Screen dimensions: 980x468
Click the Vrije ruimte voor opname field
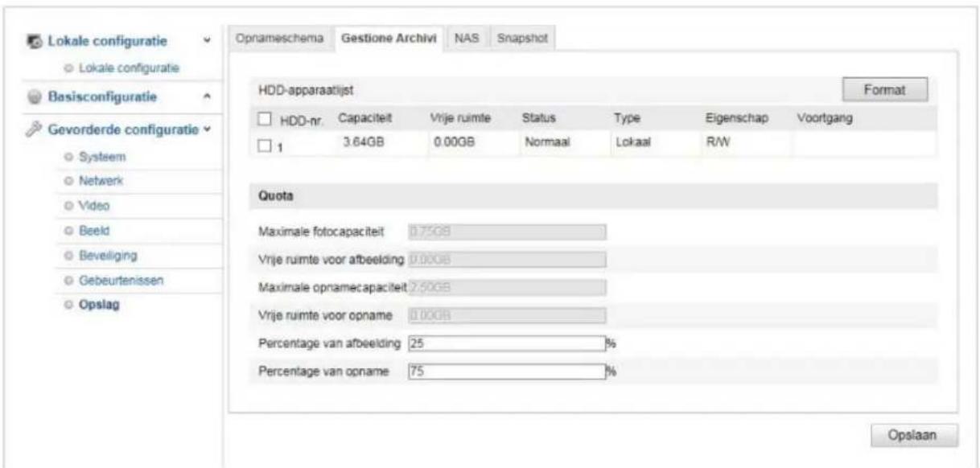tap(507, 314)
